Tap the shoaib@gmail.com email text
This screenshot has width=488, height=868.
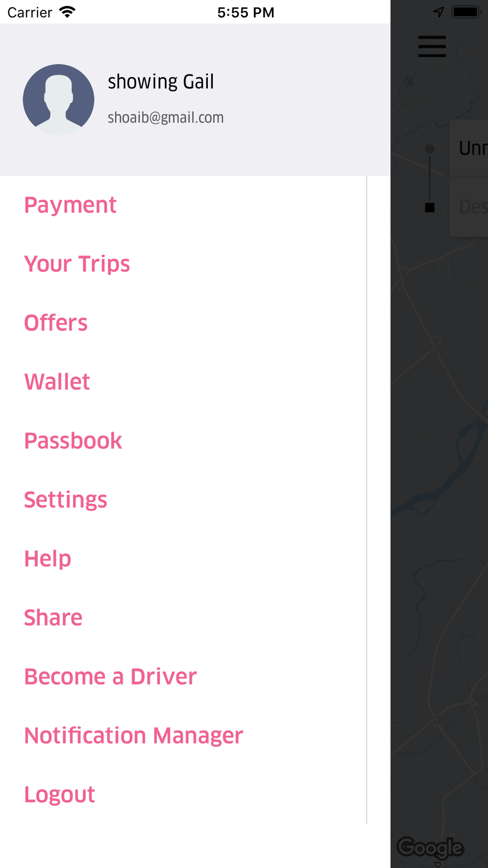tap(166, 118)
